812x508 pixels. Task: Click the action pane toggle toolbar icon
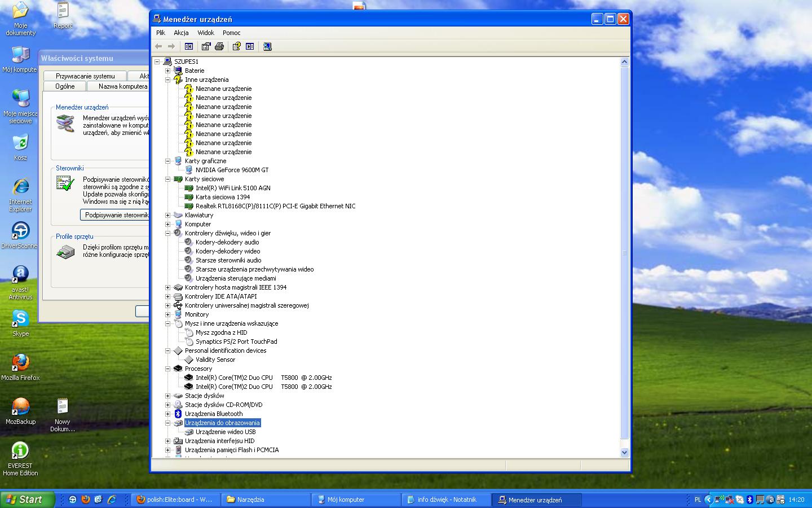(x=250, y=46)
